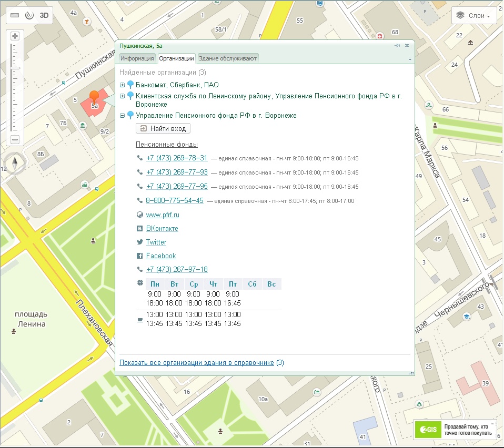Open the Здание обслуживают tab

click(x=228, y=58)
